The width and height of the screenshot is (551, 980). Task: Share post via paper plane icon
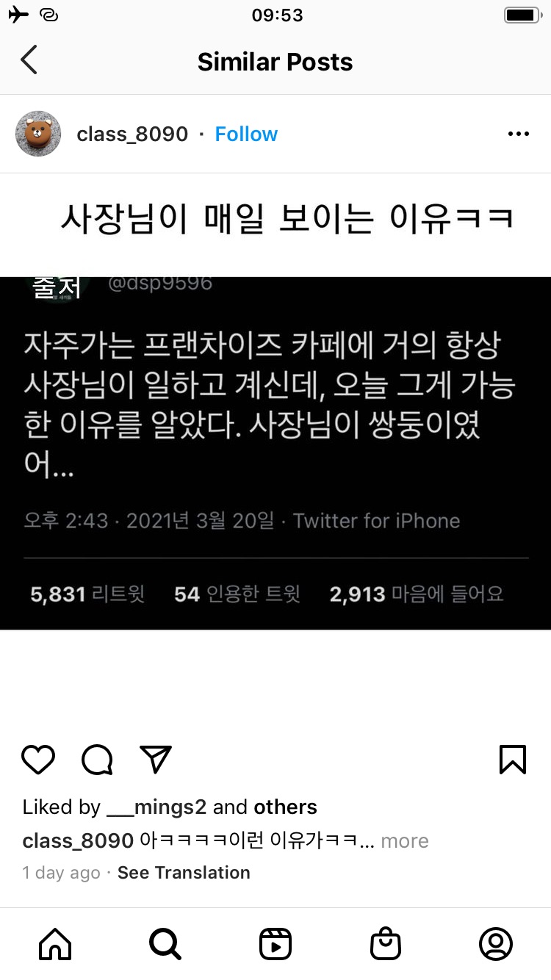coord(156,759)
